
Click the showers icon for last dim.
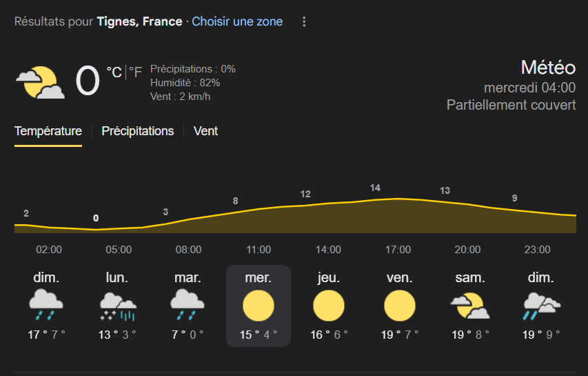coord(542,306)
